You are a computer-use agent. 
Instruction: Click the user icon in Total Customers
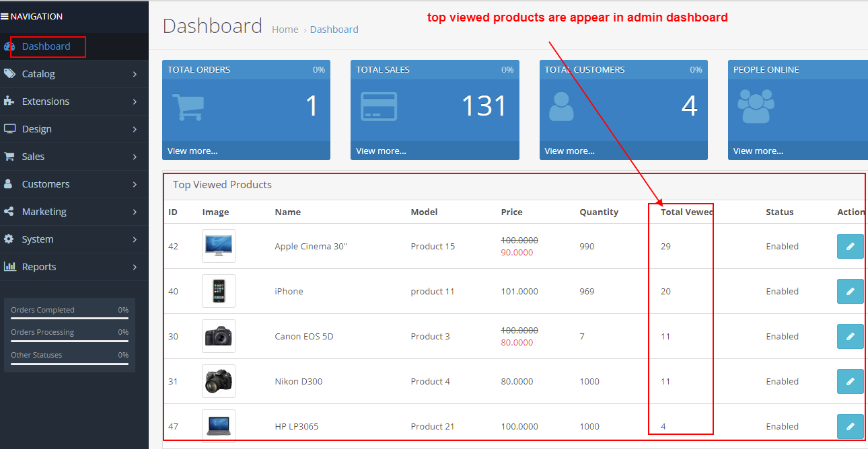(x=561, y=107)
